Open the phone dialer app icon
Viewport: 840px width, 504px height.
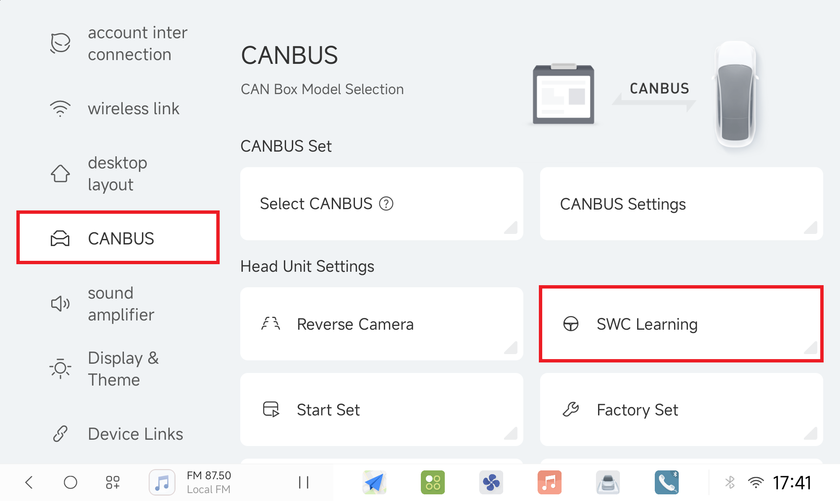pyautogui.click(x=667, y=483)
